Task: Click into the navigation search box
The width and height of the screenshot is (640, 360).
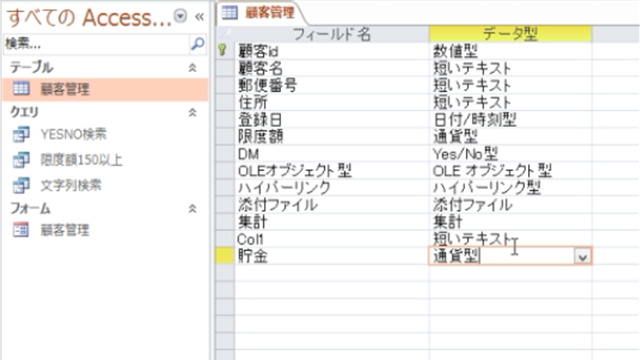Action: coord(96,44)
